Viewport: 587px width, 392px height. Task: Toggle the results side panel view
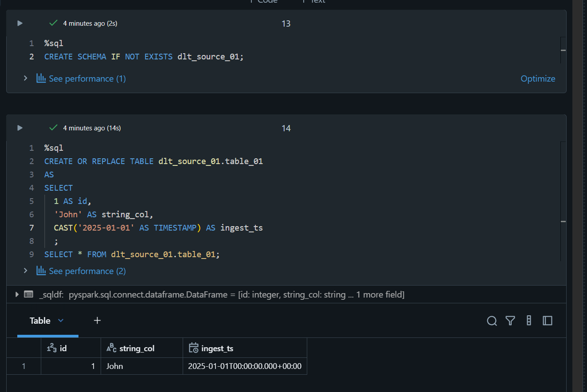(x=548, y=320)
